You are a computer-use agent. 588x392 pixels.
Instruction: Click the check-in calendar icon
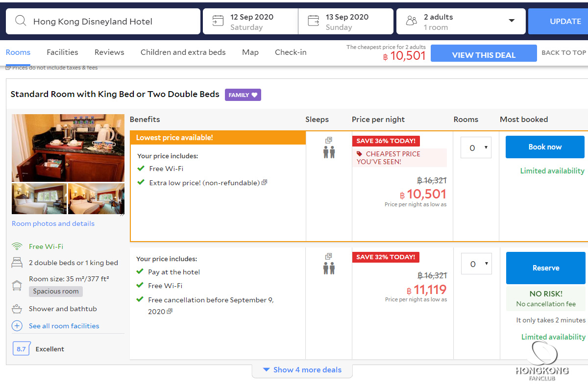pyautogui.click(x=218, y=21)
